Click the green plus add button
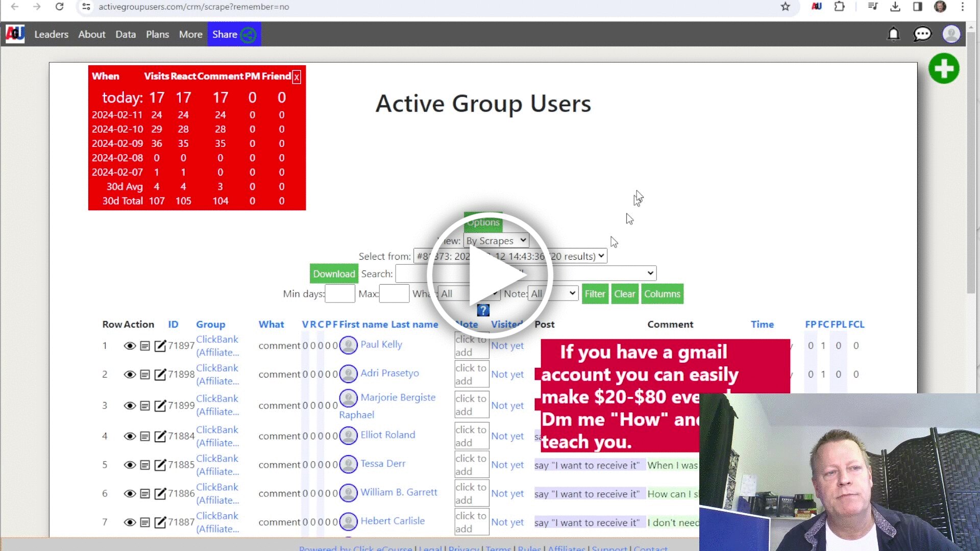The image size is (980, 551). [x=944, y=68]
